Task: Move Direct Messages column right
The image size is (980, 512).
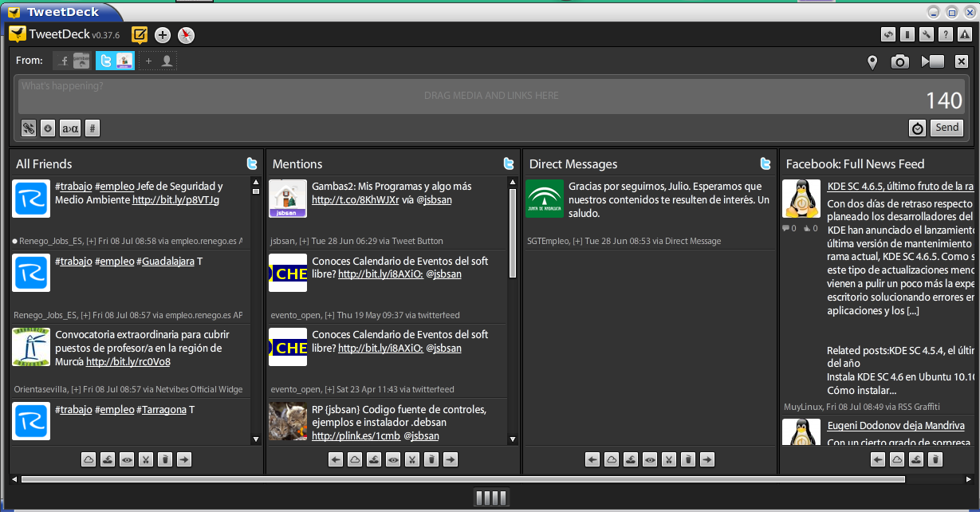Action: point(707,459)
